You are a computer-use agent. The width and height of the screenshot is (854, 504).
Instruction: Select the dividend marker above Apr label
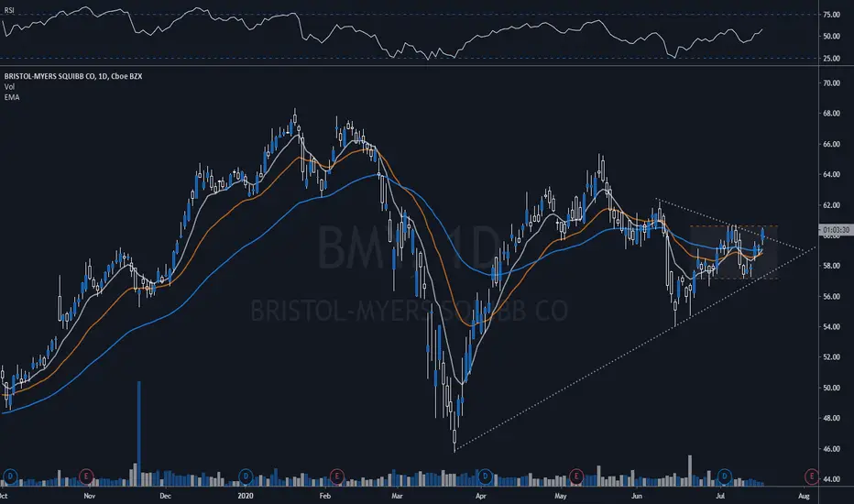(x=485, y=477)
